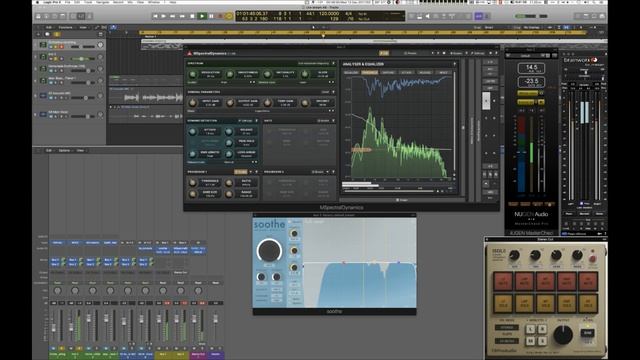This screenshot has width=640, height=360.
Task: Open the Browsers icon at far right
Action: pyautogui.click(x=602, y=16)
